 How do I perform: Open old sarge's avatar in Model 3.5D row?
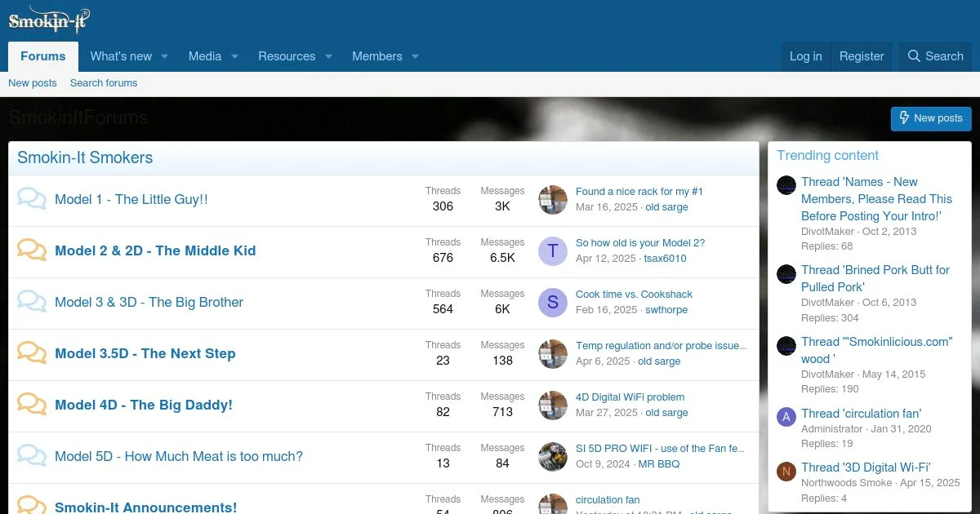pyautogui.click(x=553, y=353)
